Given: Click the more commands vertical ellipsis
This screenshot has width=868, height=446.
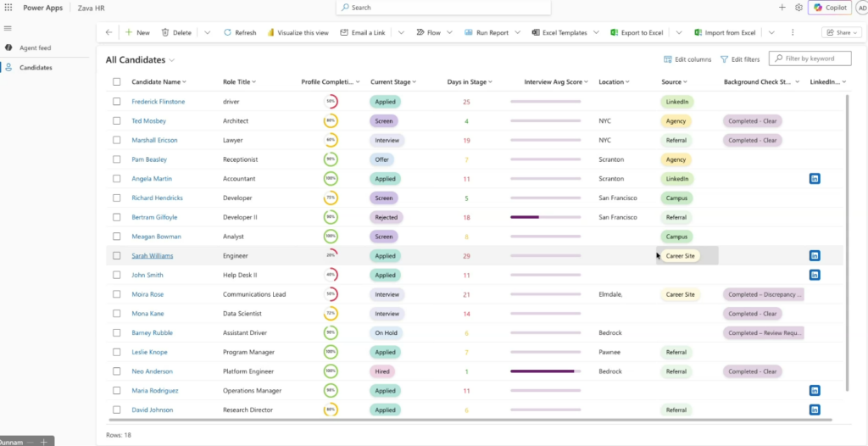Looking at the screenshot, I should click(793, 32).
